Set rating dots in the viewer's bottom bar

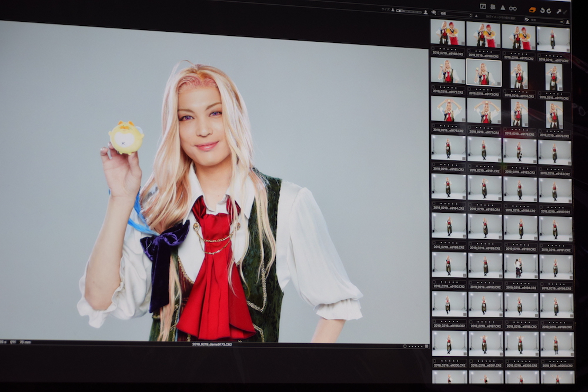[416, 347]
